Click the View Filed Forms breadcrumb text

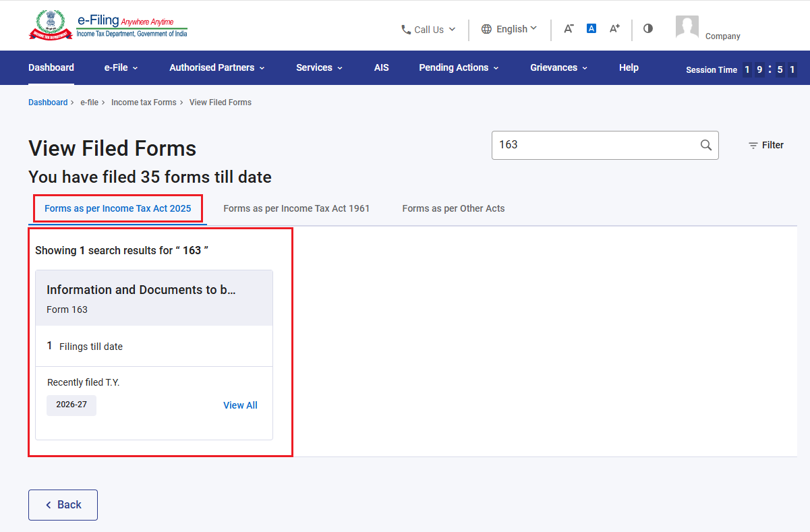[x=221, y=102]
